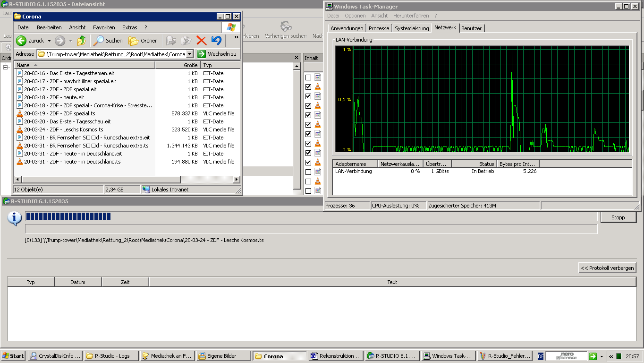This screenshot has height=363, width=644.
Task: Open the Mediathek an F taskbar item
Action: click(x=168, y=356)
